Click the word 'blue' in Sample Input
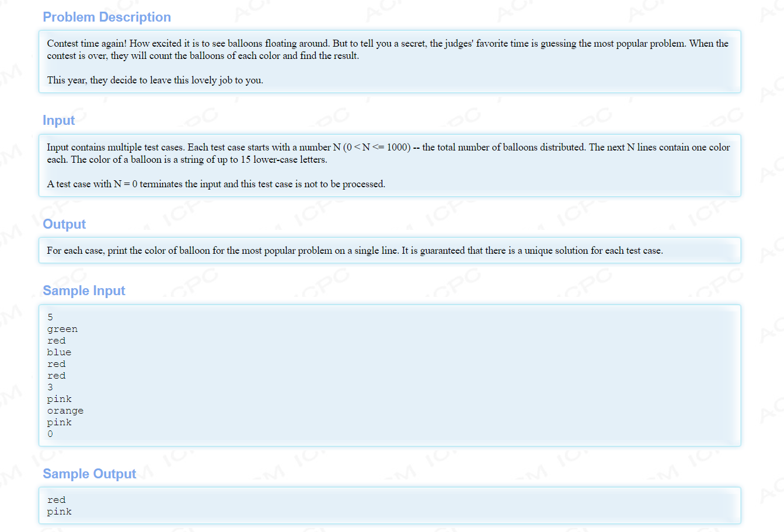Viewport: 784px width, 532px height. (x=59, y=352)
